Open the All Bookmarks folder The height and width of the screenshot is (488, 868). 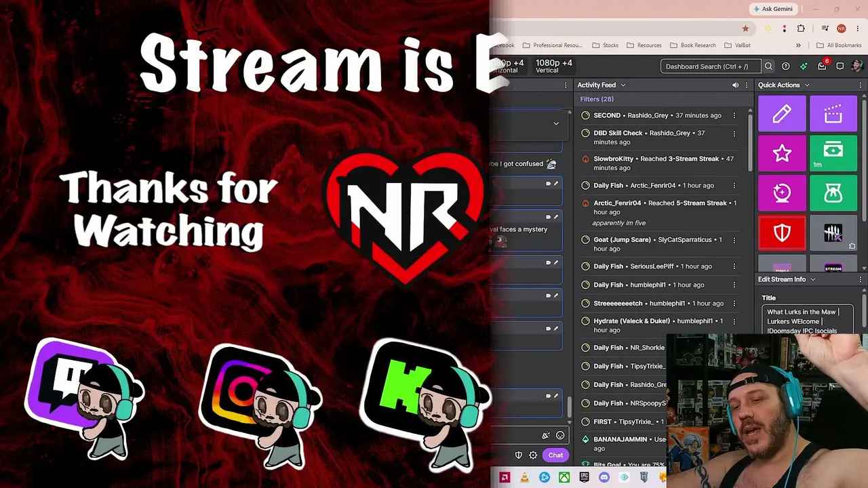tap(838, 45)
